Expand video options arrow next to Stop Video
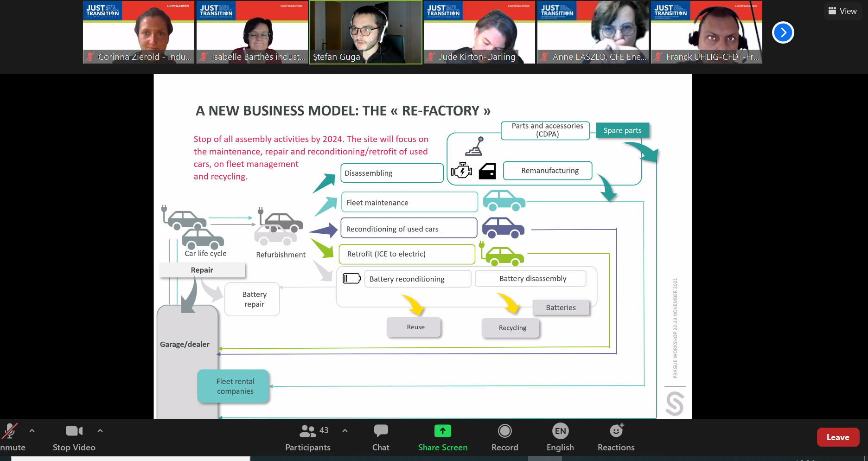The image size is (868, 461). pos(100,431)
